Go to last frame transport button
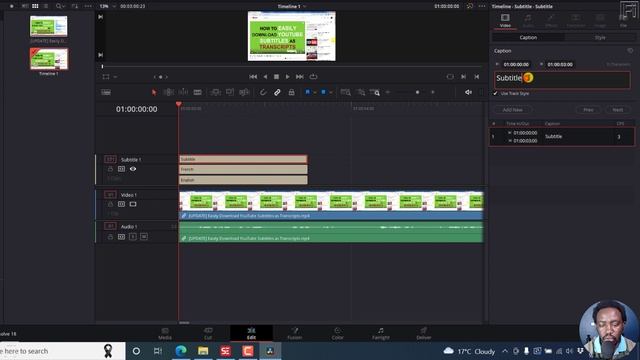The image size is (640, 360). (x=300, y=77)
